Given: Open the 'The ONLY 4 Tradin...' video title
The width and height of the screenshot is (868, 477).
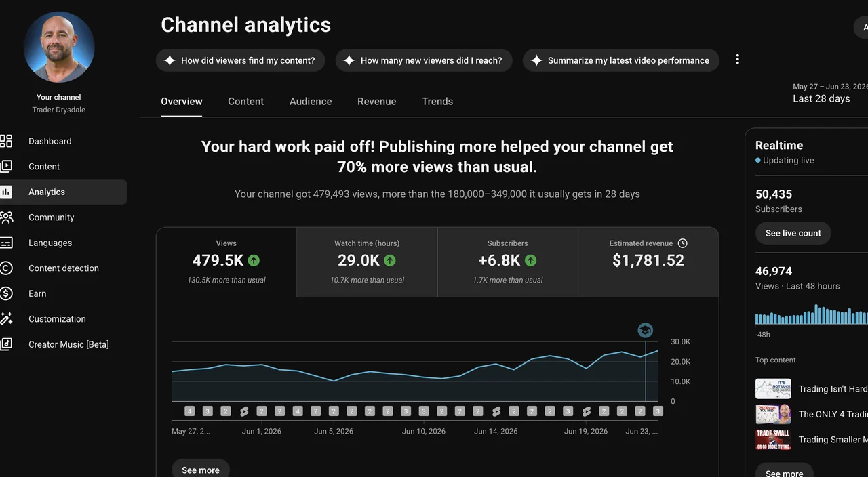Looking at the screenshot, I should coord(833,414).
